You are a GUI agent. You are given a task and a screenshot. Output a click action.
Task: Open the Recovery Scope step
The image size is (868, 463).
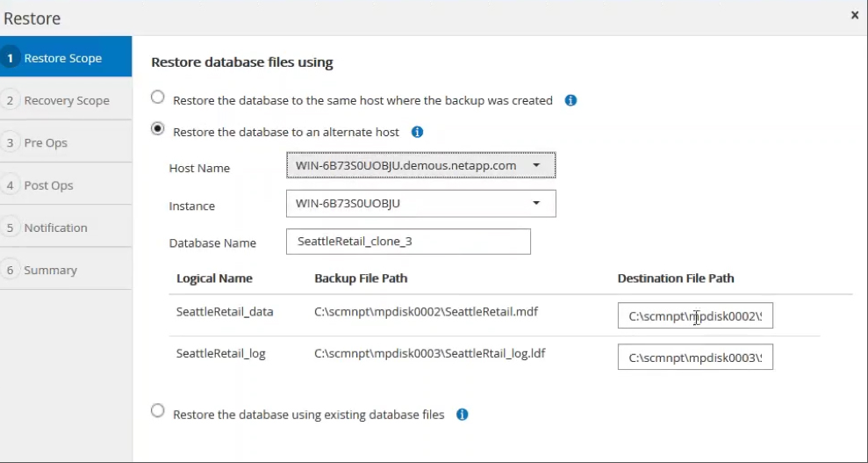(x=67, y=100)
